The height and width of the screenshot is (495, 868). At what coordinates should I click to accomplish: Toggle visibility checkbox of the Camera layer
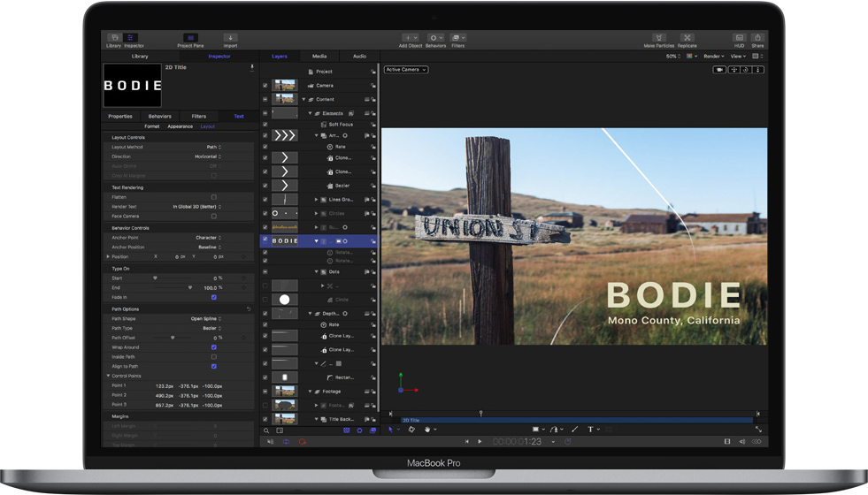pyautogui.click(x=265, y=86)
